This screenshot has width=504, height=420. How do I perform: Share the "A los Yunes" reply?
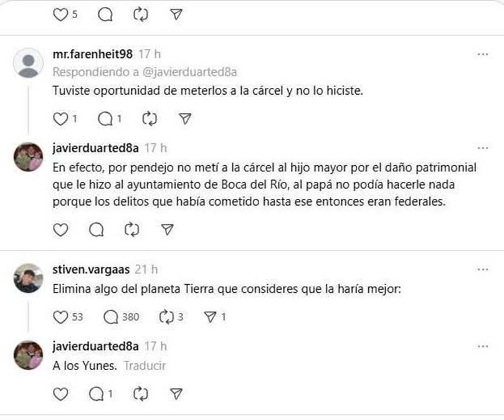click(x=176, y=394)
